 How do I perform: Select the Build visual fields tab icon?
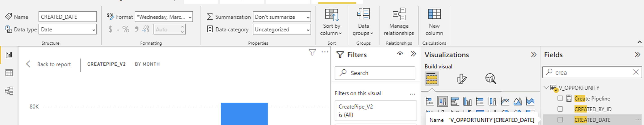(x=431, y=79)
